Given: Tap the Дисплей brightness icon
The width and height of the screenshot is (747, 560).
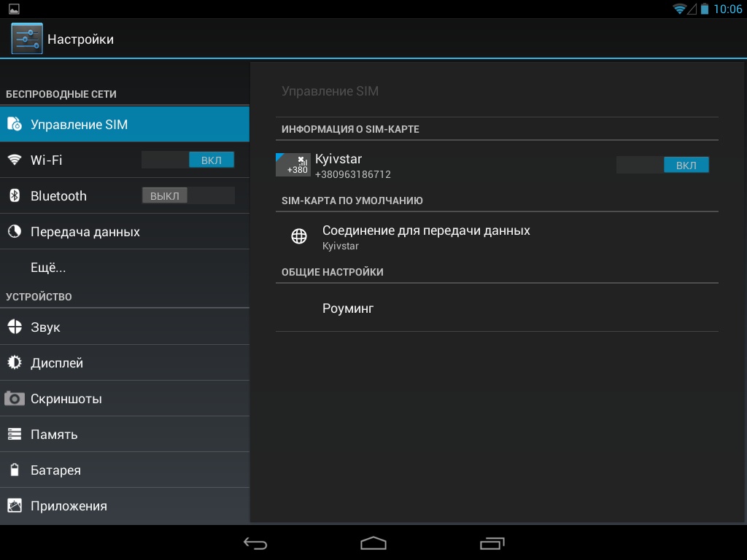Looking at the screenshot, I should pyautogui.click(x=15, y=362).
